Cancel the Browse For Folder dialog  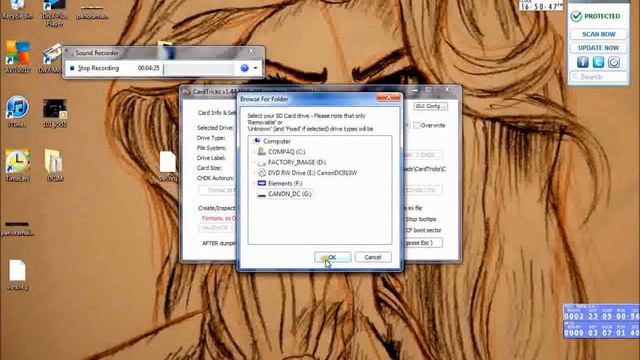pos(373,257)
